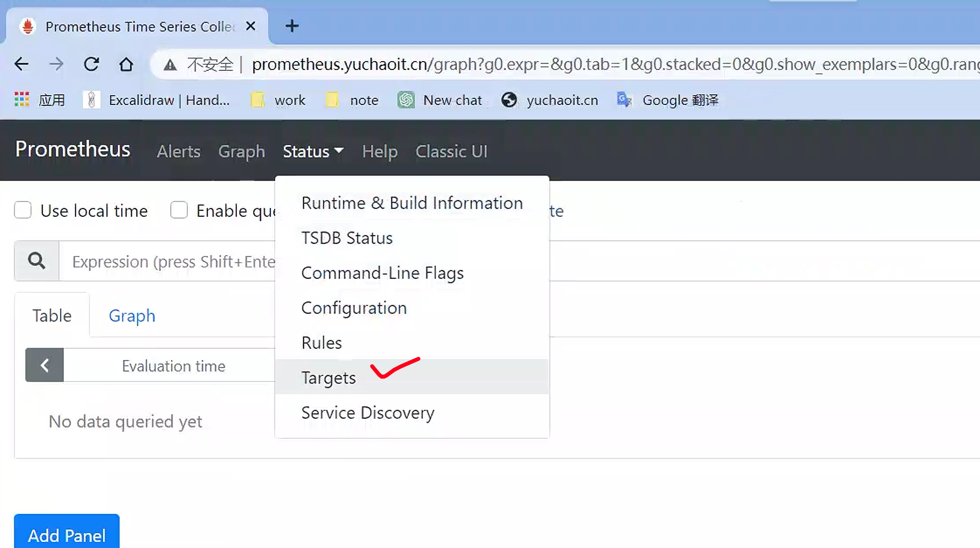This screenshot has height=548, width=980.
Task: Click the insecure site warning icon
Action: tap(170, 65)
